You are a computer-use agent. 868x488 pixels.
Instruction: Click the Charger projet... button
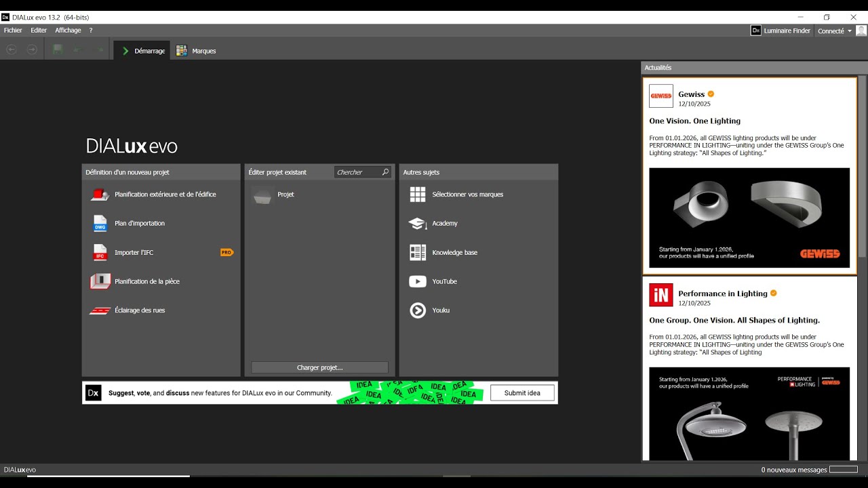click(320, 367)
